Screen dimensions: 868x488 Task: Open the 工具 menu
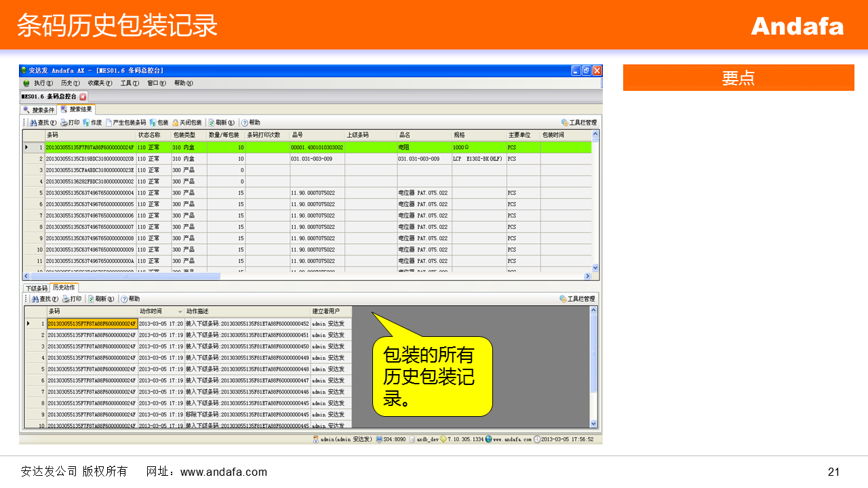pos(129,83)
